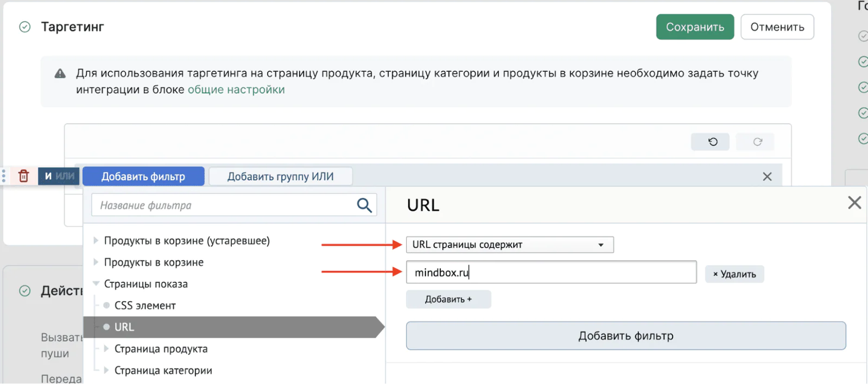This screenshot has width=868, height=384.
Task: Close the URL filter panel
Action: coord(854,203)
